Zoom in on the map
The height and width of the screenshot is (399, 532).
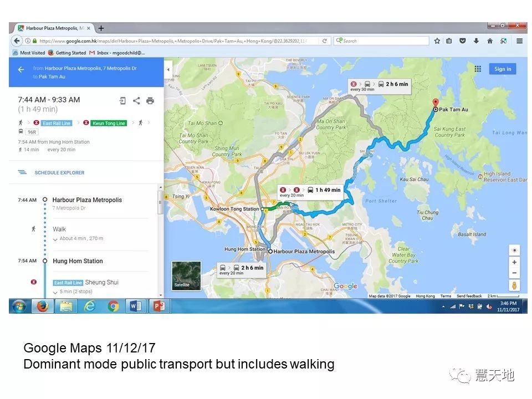(x=514, y=262)
